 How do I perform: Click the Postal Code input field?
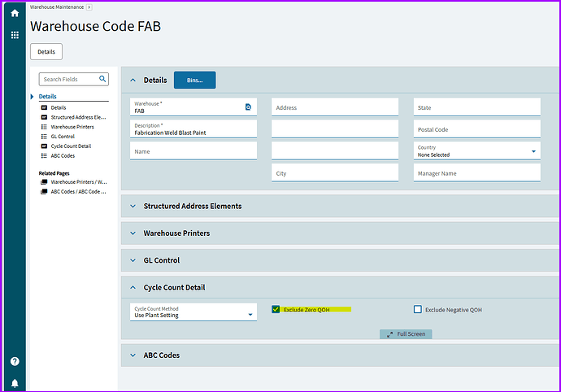tap(477, 128)
